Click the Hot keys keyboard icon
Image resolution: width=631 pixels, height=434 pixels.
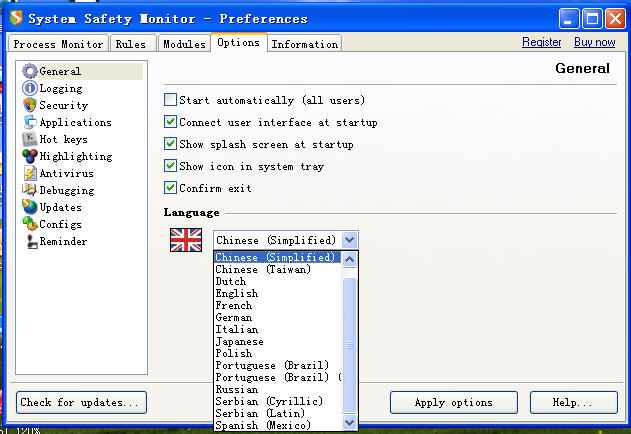pos(30,139)
